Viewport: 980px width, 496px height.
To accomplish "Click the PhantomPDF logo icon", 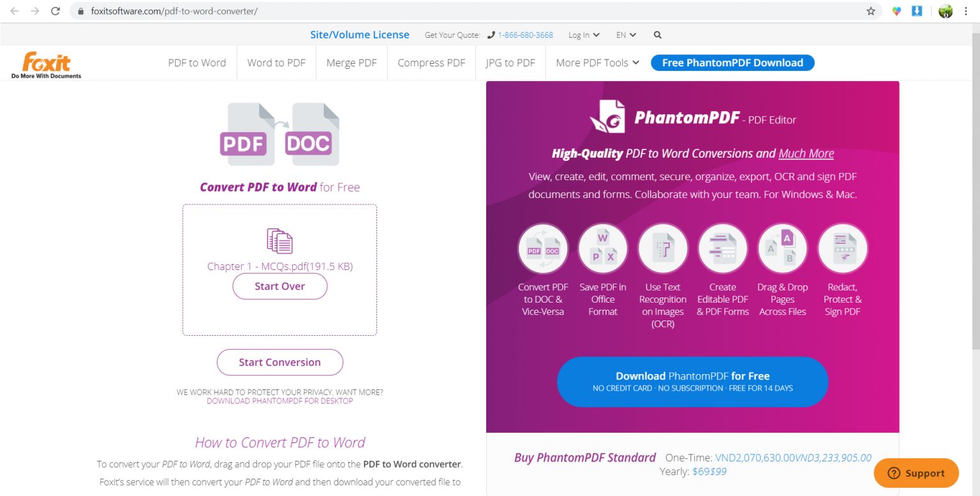I will pos(607,116).
